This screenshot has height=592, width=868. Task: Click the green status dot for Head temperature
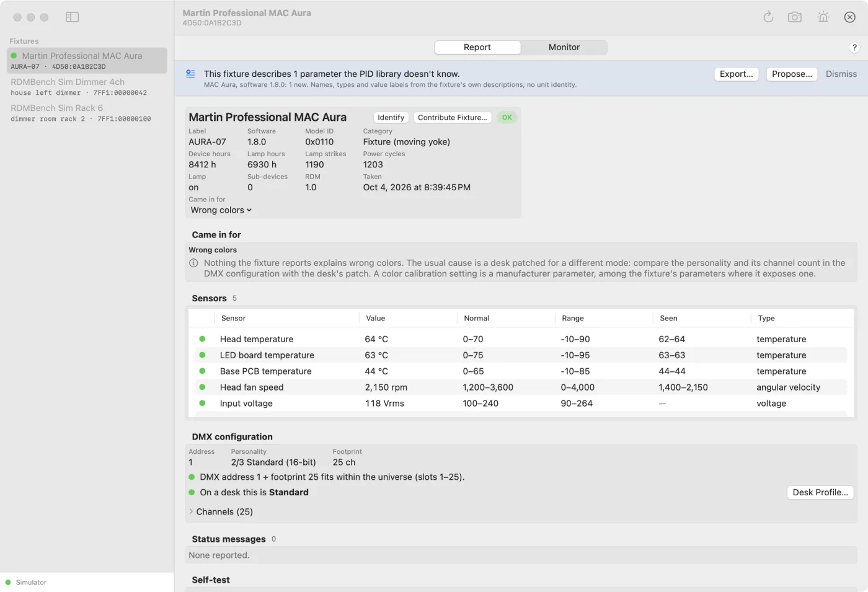202,339
